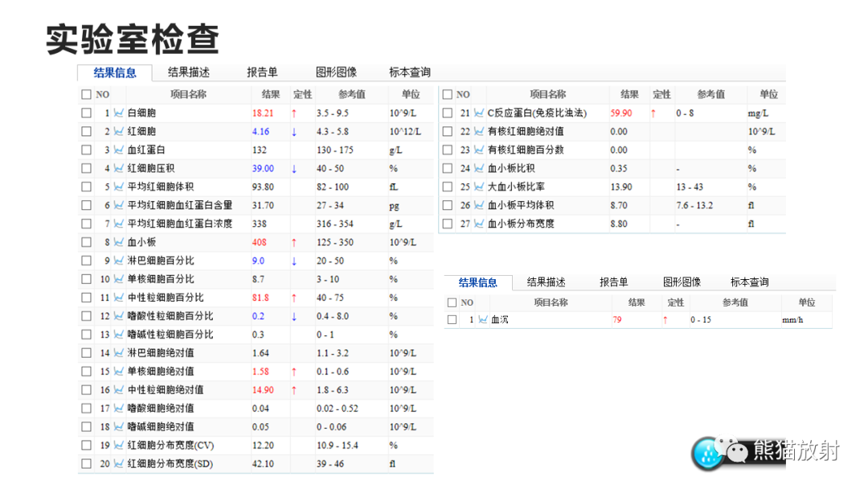Open trend chart icon for 血沉 row

coord(483,319)
